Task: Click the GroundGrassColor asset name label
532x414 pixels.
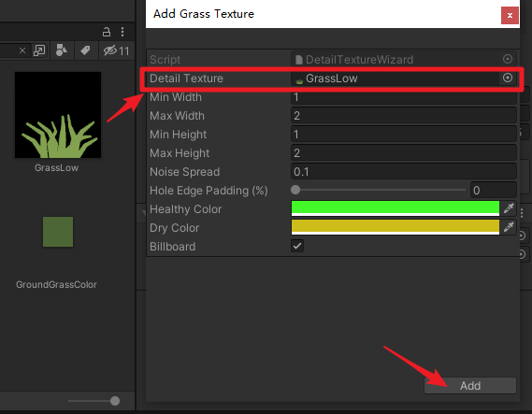Action: coord(57,284)
